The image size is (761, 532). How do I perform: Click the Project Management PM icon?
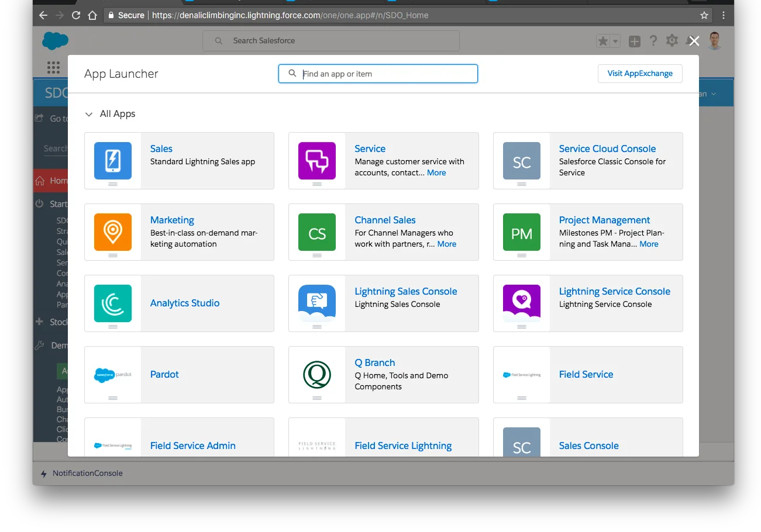[x=522, y=232]
